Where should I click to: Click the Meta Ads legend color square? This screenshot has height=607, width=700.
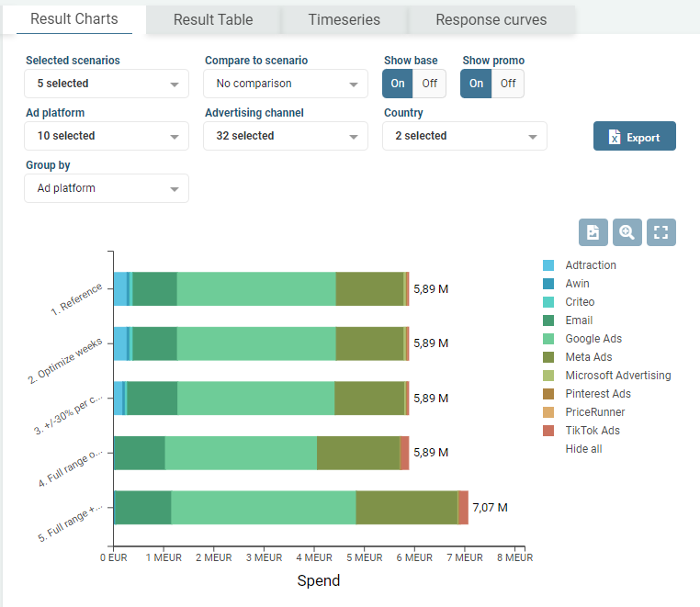point(548,357)
